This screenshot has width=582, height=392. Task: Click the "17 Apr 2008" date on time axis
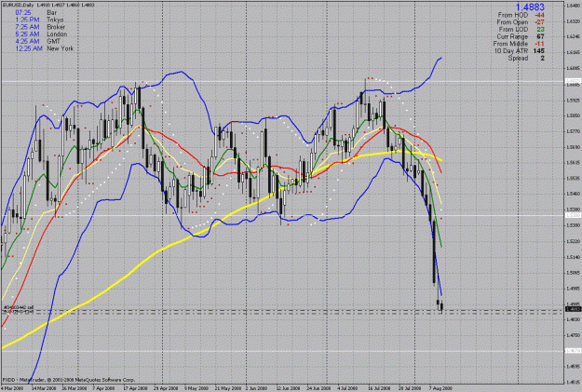coord(135,388)
